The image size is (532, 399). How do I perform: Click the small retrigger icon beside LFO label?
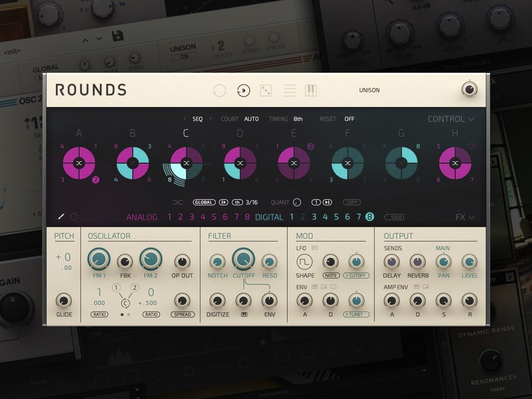pos(315,248)
